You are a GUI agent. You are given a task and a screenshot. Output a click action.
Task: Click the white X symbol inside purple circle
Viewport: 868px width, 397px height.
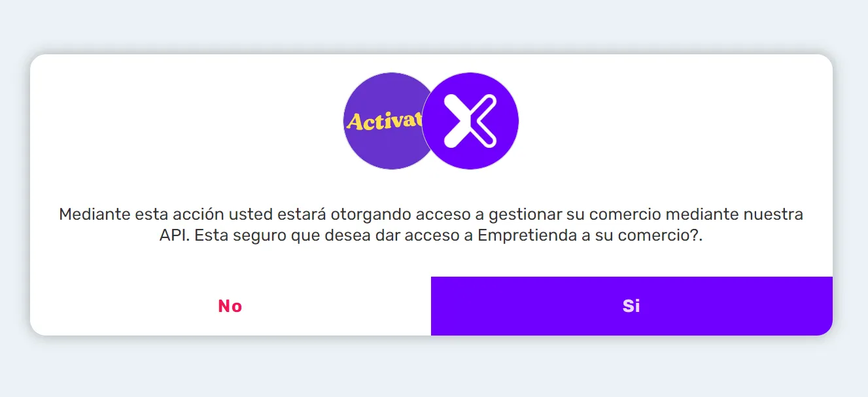coord(470,121)
